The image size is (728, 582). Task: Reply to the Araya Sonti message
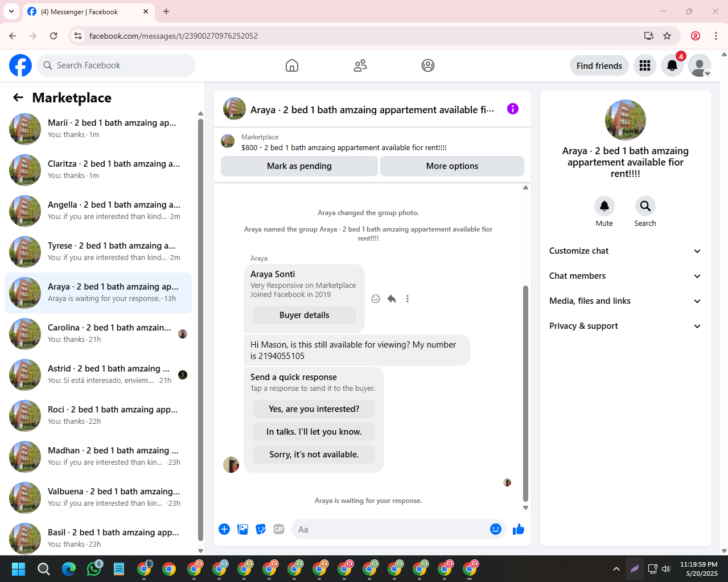pyautogui.click(x=392, y=299)
